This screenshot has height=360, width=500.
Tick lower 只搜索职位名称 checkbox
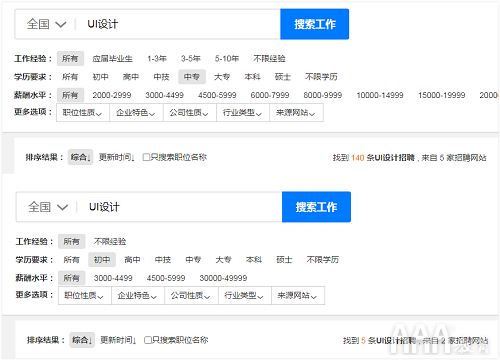point(148,340)
